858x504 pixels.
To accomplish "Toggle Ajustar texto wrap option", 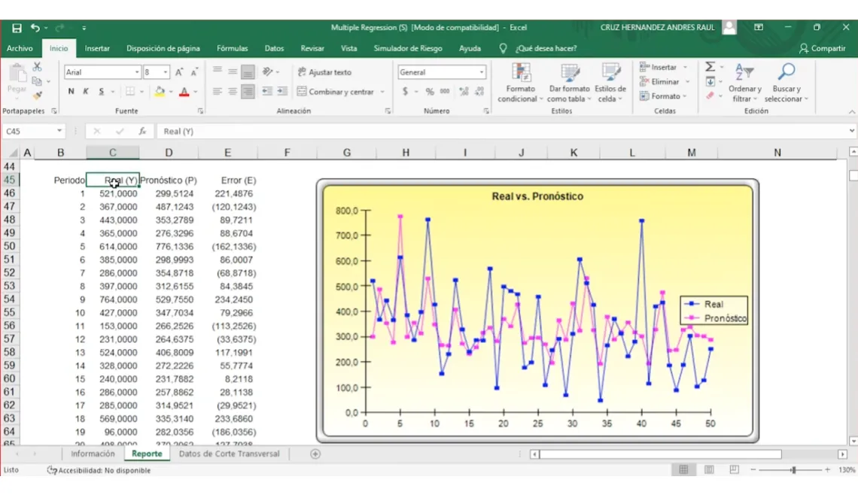I will click(324, 72).
